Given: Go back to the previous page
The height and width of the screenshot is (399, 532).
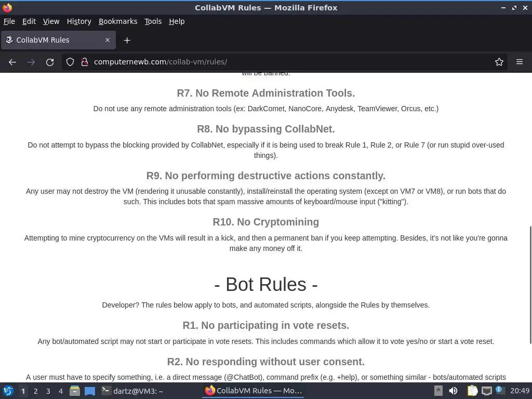Looking at the screenshot, I should (12, 62).
